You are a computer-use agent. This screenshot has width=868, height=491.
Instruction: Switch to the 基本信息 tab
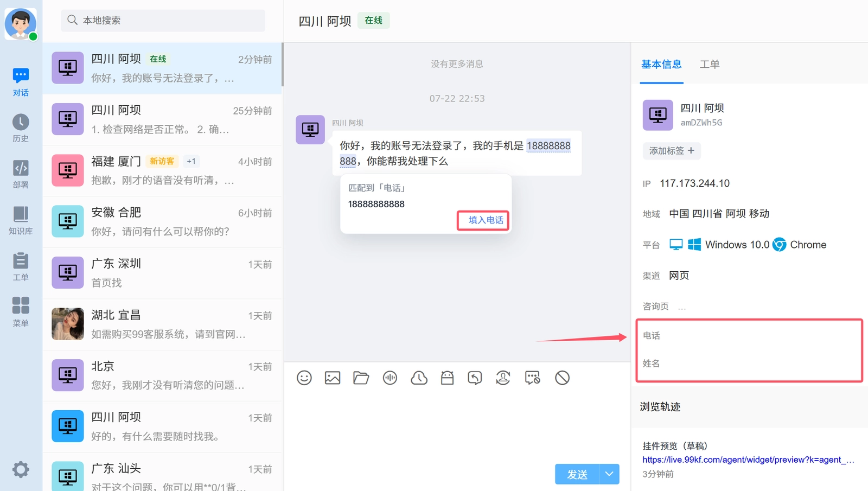click(x=661, y=64)
